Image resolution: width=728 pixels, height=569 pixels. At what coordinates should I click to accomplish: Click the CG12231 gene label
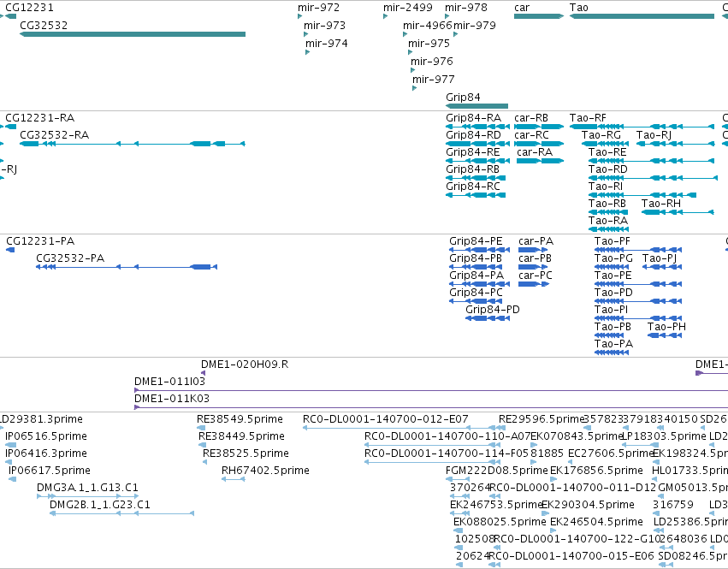pos(29,8)
